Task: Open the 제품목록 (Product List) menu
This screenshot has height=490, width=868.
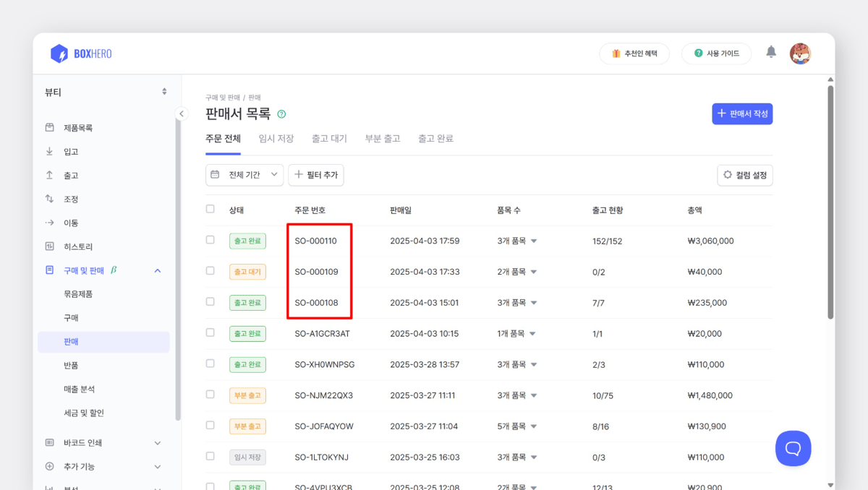Action: 75,127
